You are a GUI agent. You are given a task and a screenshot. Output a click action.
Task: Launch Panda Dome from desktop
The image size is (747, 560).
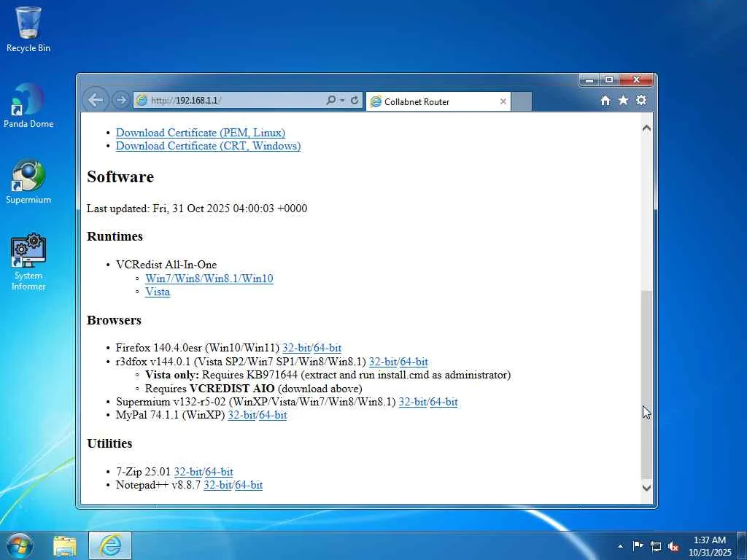[x=28, y=106]
